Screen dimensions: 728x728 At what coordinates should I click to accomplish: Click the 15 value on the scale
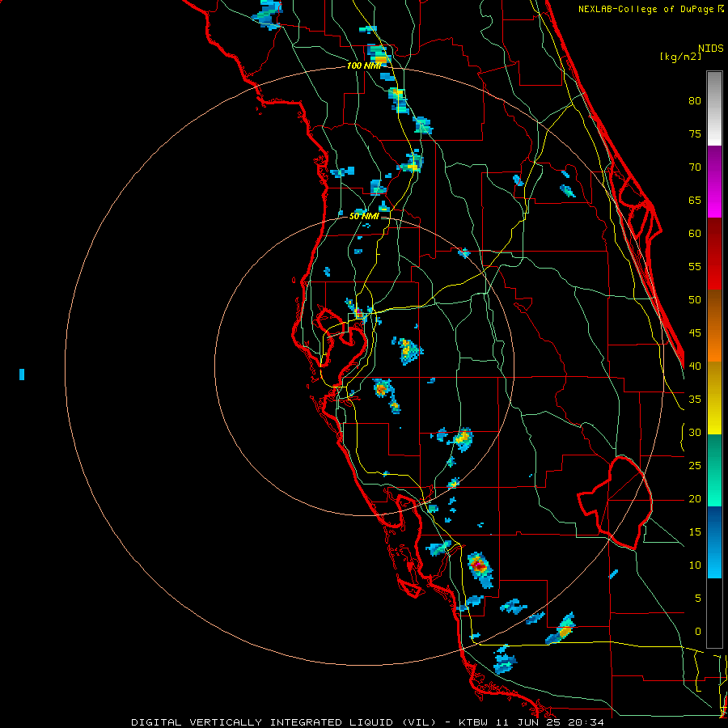(695, 531)
